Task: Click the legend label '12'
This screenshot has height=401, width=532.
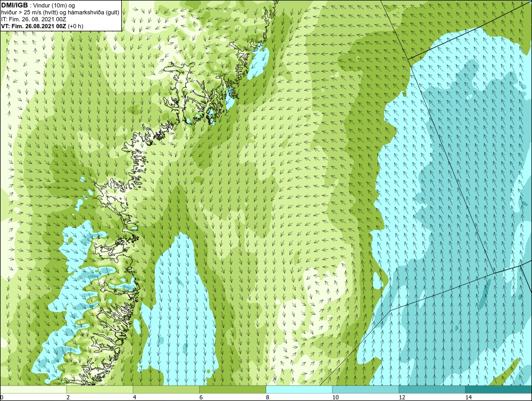Action: (x=402, y=397)
